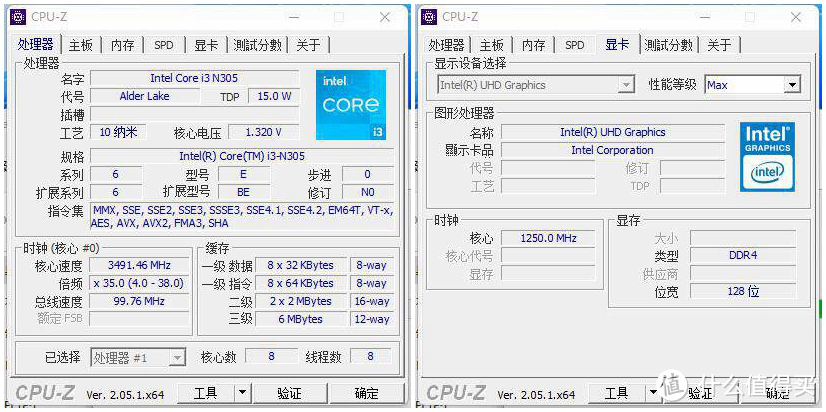Image resolution: width=826 pixels, height=412 pixels.
Task: Open 测試分數 tab in left window
Action: [257, 45]
